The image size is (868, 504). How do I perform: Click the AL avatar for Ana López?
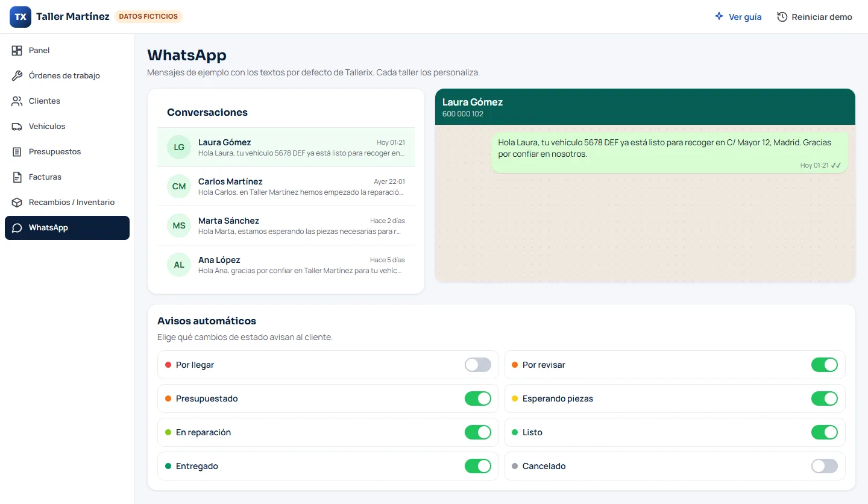(179, 265)
